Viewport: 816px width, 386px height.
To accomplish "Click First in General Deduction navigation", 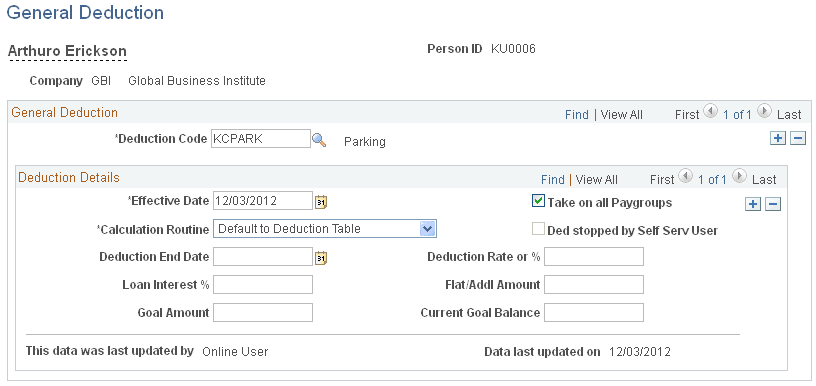I will tap(687, 114).
